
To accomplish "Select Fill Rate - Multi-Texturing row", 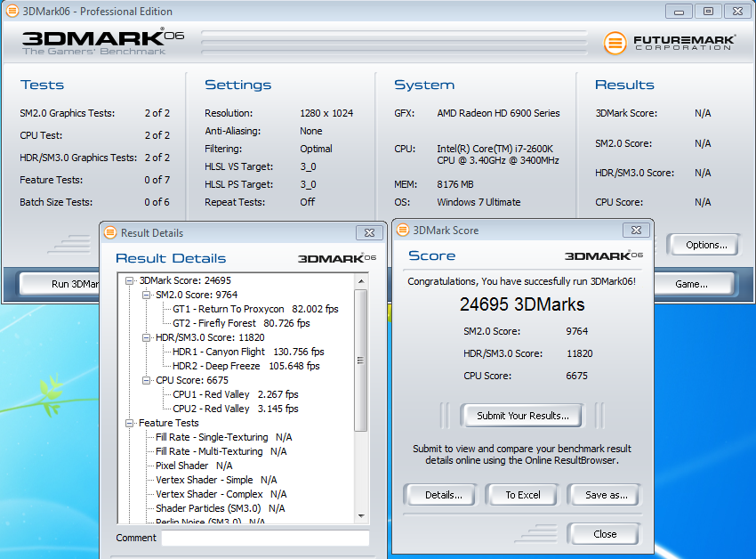I will 221,451.
